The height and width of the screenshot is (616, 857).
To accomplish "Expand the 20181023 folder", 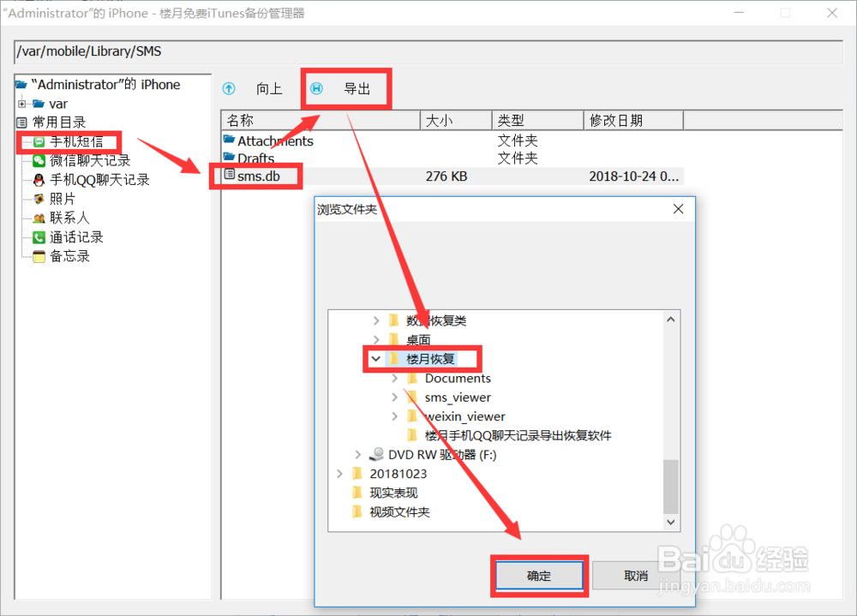I will pyautogui.click(x=339, y=473).
